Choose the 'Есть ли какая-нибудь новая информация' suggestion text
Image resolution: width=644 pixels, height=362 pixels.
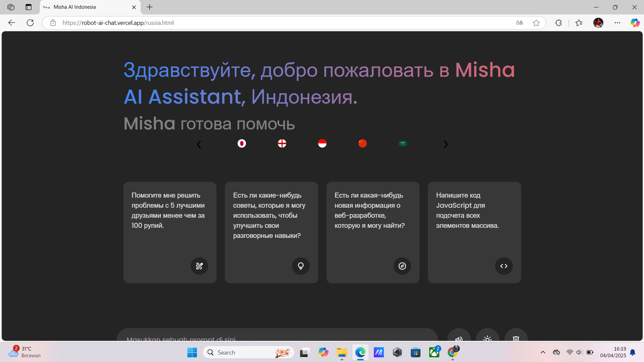point(369,210)
